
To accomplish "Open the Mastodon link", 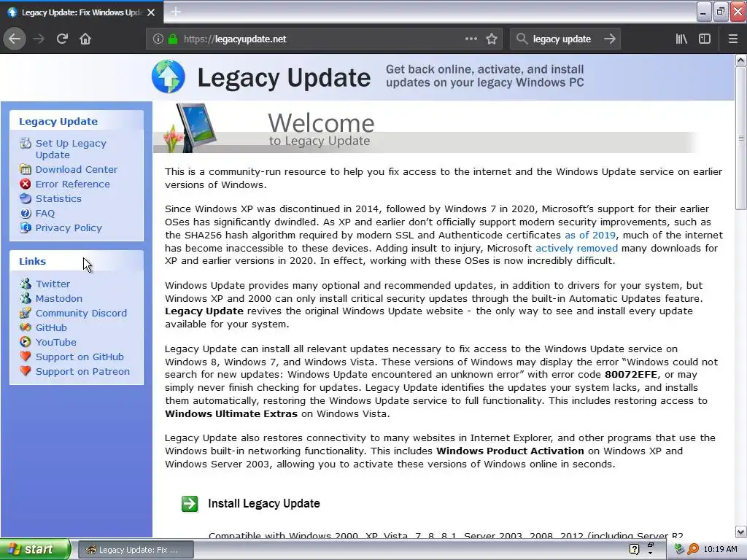I will pyautogui.click(x=59, y=298).
